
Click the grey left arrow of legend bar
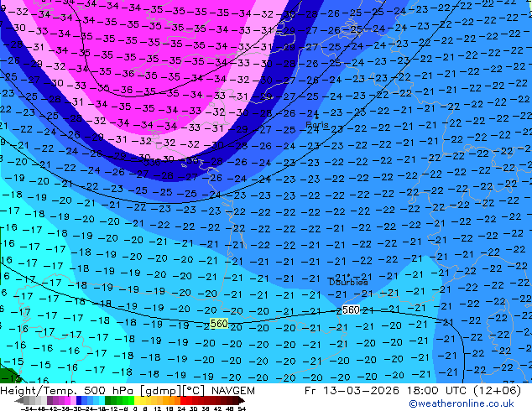19,400
